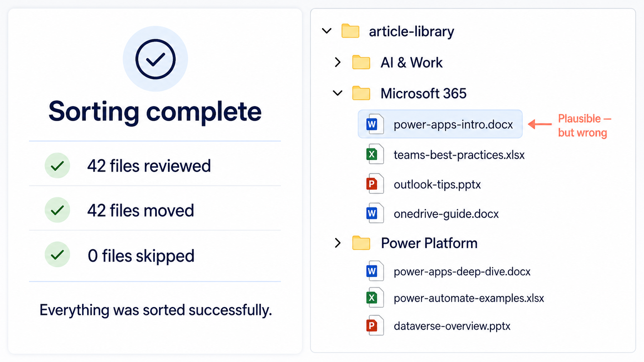The width and height of the screenshot is (644, 362).
Task: Click the 0 files skipped text
Action: coord(141,256)
